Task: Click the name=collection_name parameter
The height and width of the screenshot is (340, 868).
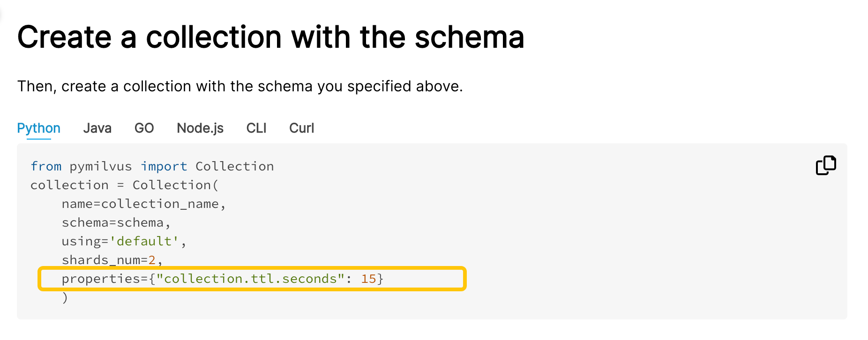Action: 143,203
